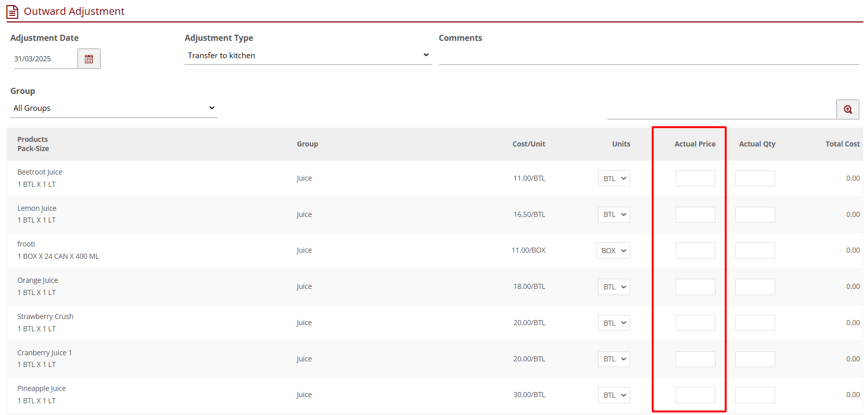Click the product search magnifier icon
This screenshot has height=415, width=868.
click(847, 109)
